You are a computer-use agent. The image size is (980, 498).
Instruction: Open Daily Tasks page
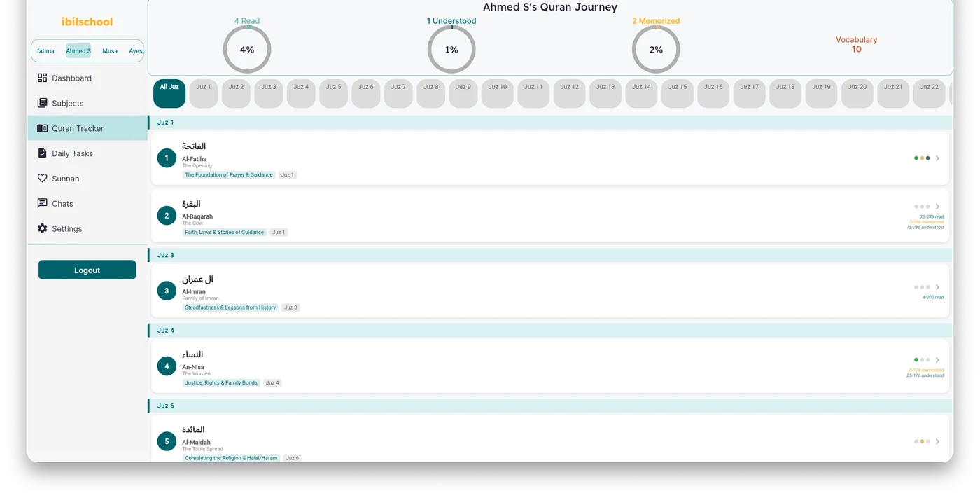[87, 153]
